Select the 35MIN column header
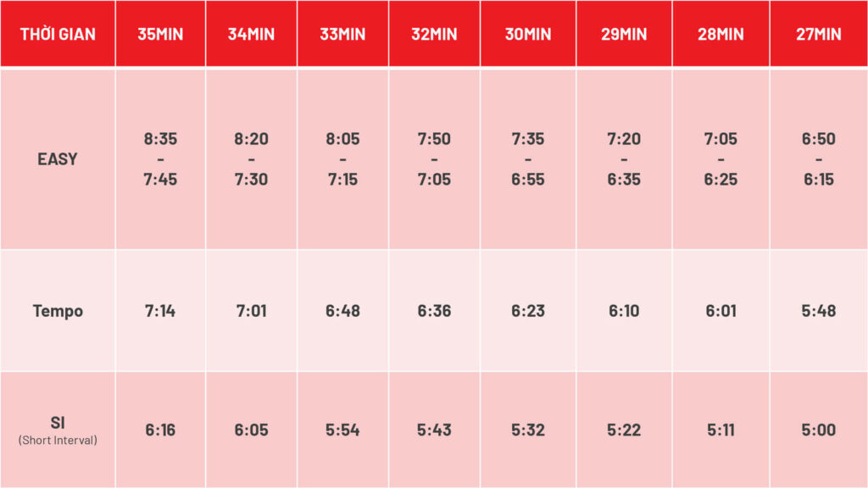This screenshot has width=868, height=488. point(160,34)
